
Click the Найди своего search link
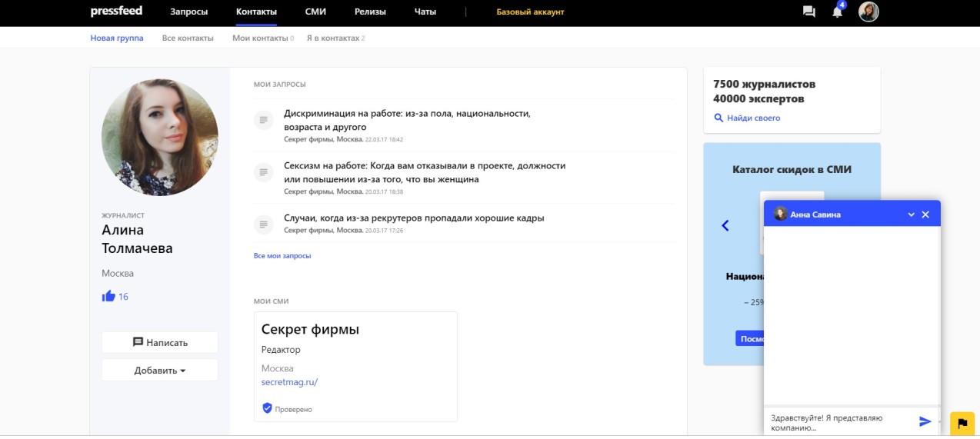click(x=747, y=118)
